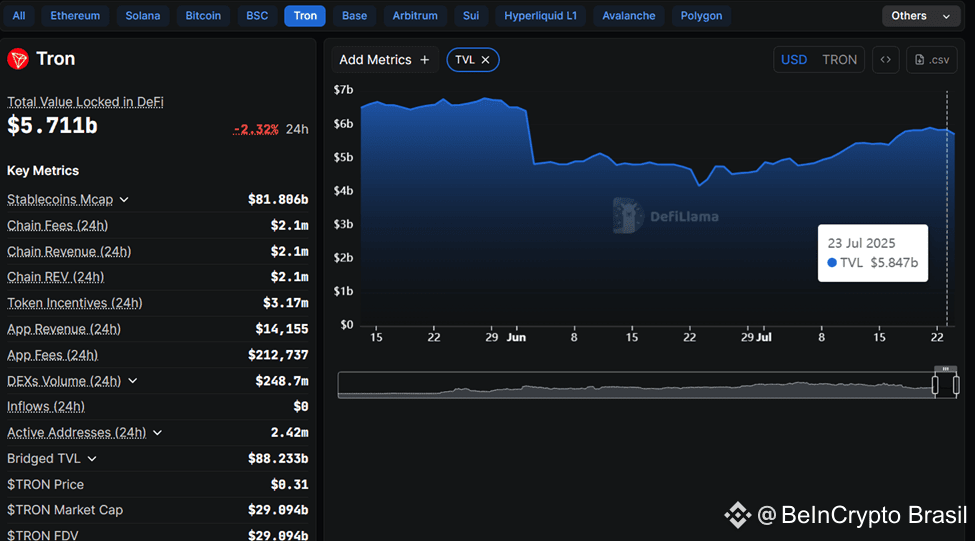Click the plus icon in Add Metrics
Image resolution: width=975 pixels, height=541 pixels.
coord(425,60)
